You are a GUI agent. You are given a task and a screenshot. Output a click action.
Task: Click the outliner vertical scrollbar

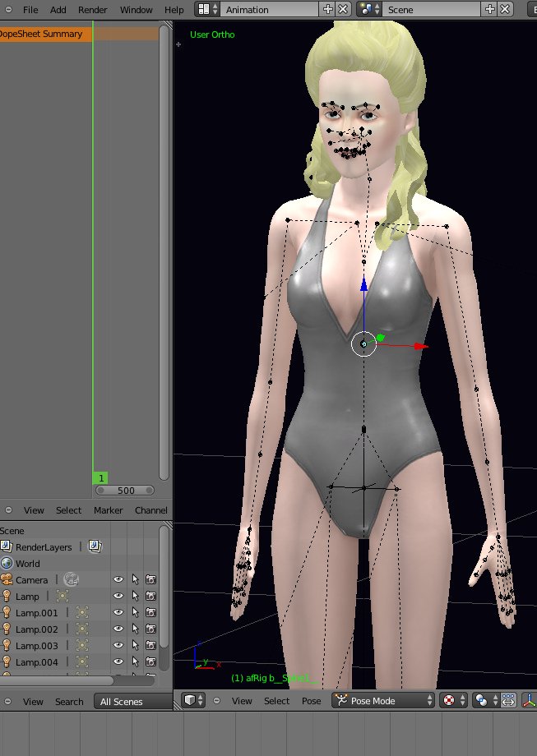(164, 588)
